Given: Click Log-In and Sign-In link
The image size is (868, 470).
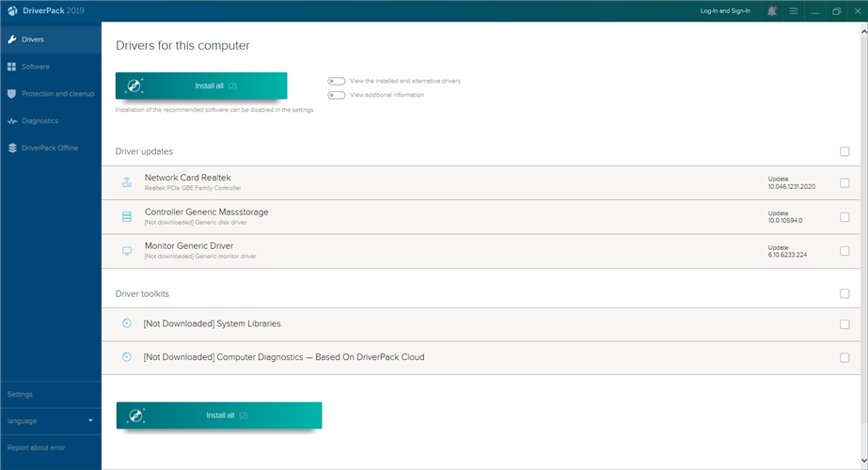Looking at the screenshot, I should pyautogui.click(x=725, y=11).
